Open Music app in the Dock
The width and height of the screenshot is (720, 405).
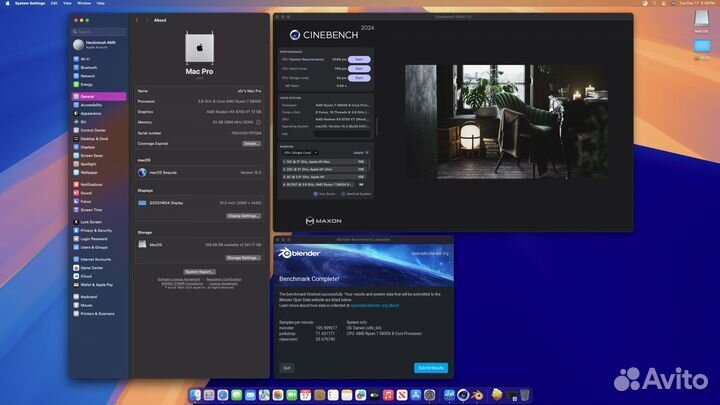388,395
